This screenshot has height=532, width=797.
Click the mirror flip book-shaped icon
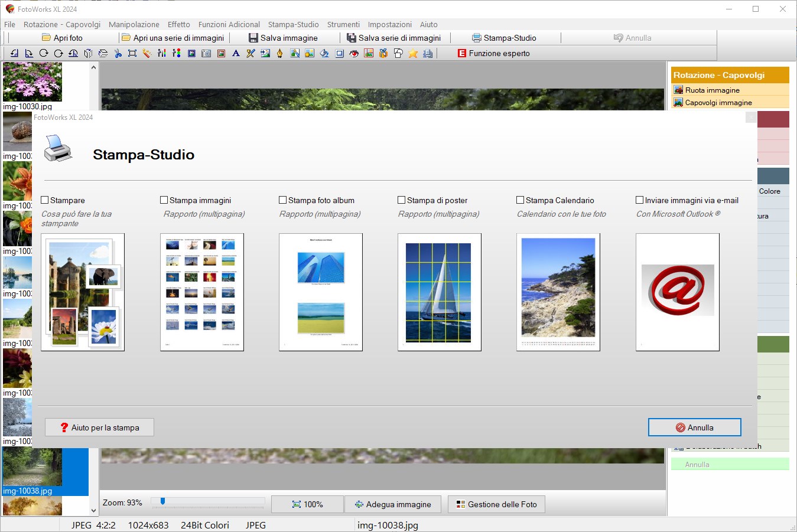click(x=88, y=53)
